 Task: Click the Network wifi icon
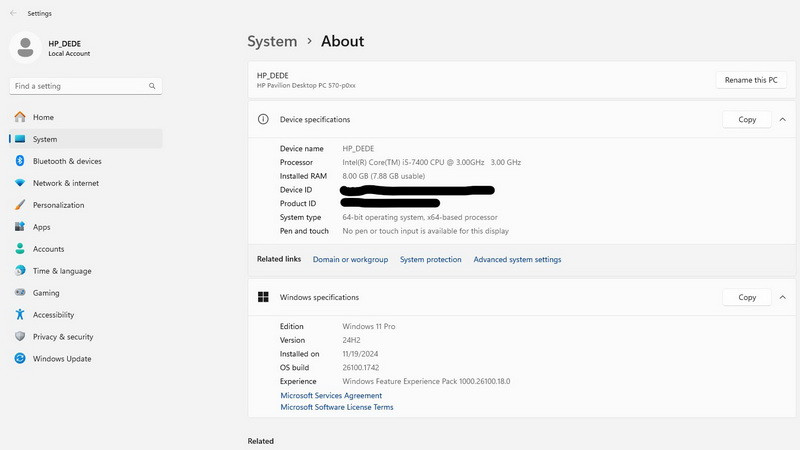[x=20, y=183]
